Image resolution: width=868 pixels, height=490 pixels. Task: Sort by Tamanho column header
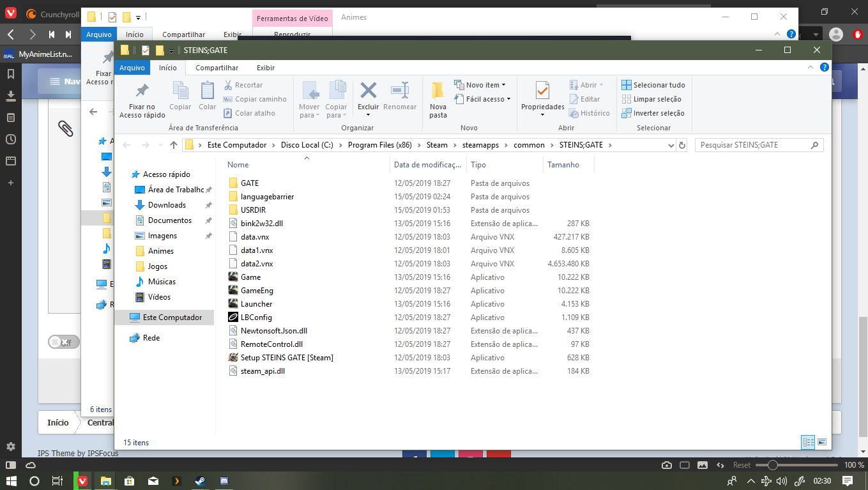563,165
